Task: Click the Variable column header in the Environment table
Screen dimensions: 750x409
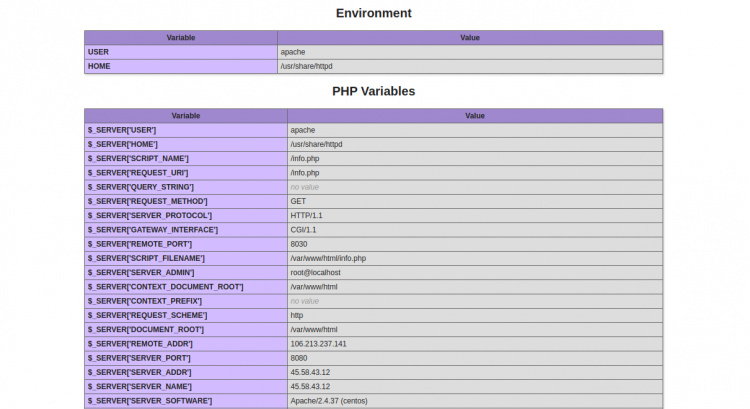Action: tap(180, 37)
